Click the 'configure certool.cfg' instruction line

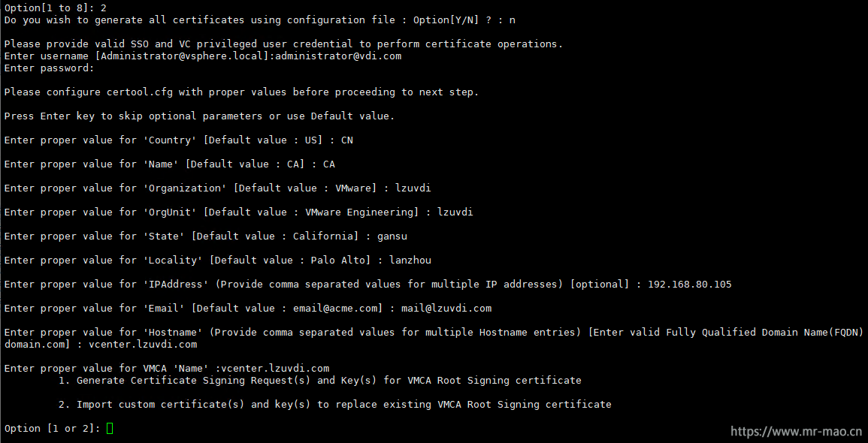pos(241,92)
